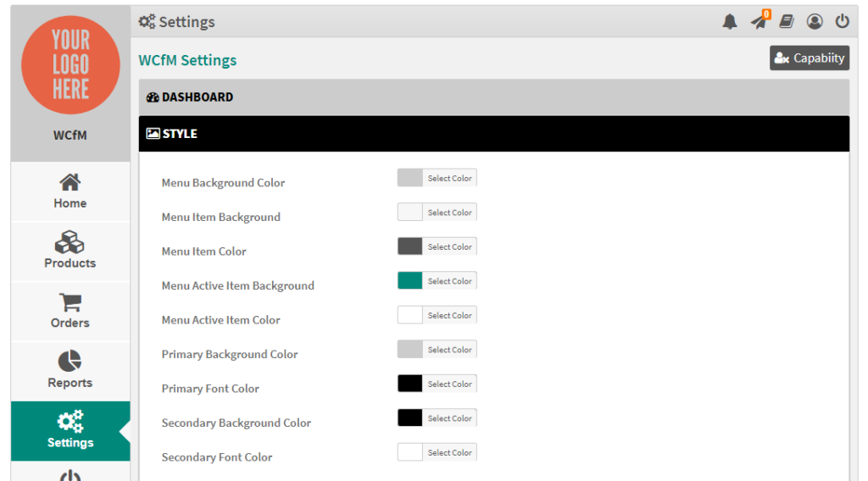Click the Menu Active Item Background teal swatch
This screenshot has height=481, width=868.
click(x=409, y=281)
